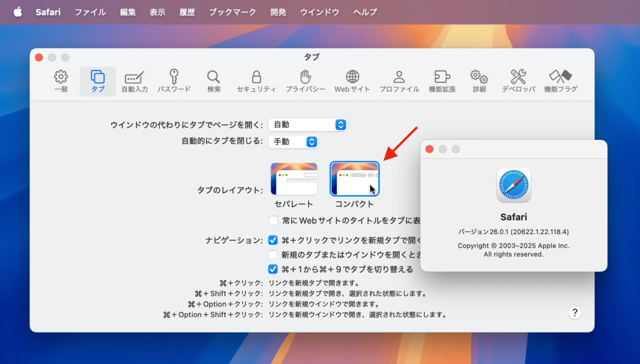Open the Webサイト (Websites) settings pane
640x364 pixels.
[352, 80]
